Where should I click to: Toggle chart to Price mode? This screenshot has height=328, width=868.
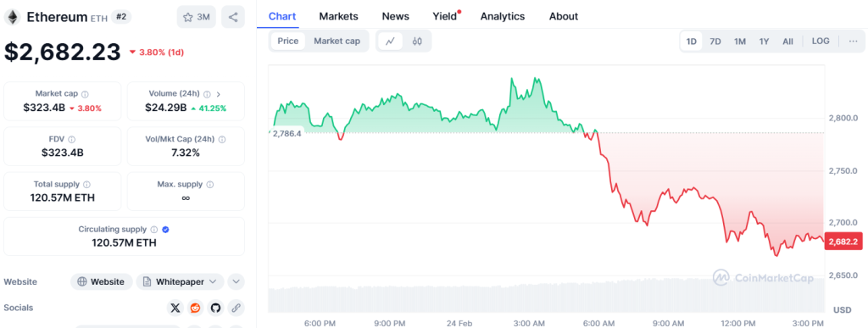click(x=288, y=41)
